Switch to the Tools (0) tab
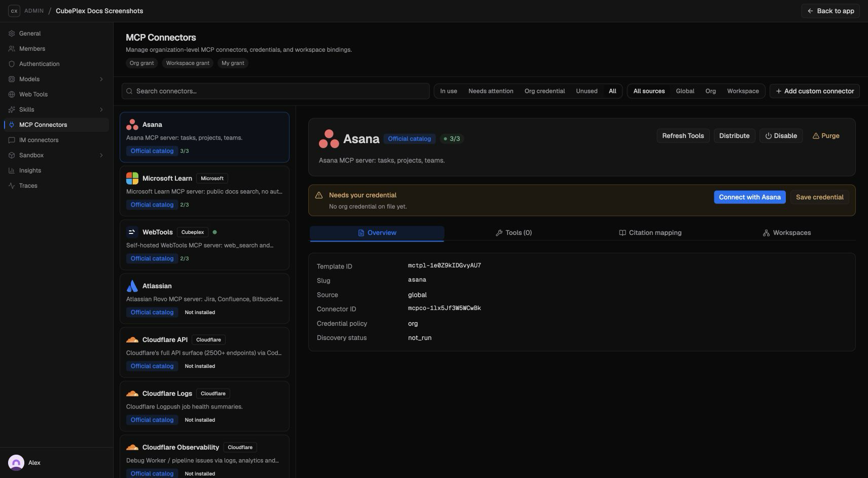 514,233
